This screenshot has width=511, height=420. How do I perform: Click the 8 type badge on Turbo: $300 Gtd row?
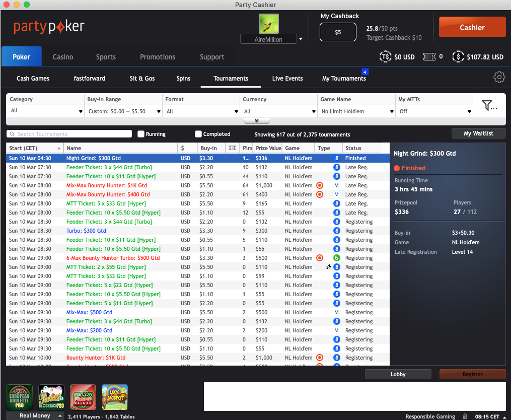click(x=337, y=231)
